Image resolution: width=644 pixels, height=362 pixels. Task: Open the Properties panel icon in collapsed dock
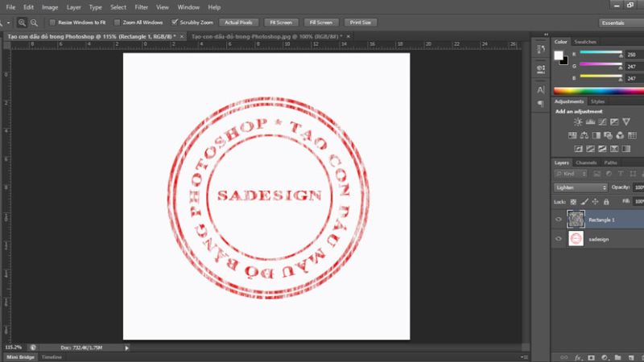click(x=541, y=69)
